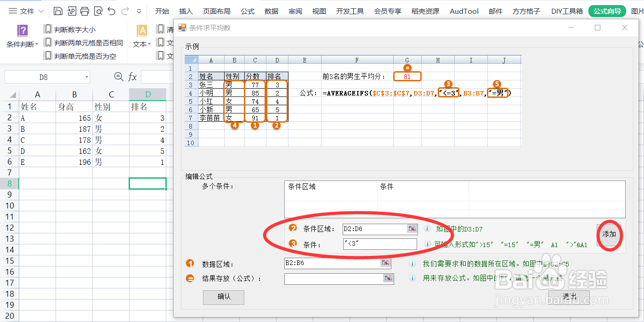Screen dimensions: 644x322
Task: Click the 添加 add condition button
Action: [x=609, y=234]
